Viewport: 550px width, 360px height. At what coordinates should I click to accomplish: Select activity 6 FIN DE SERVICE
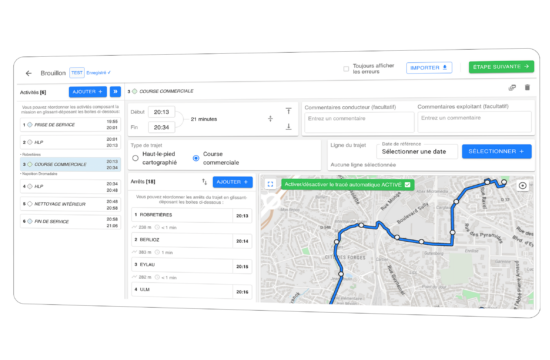(x=71, y=221)
